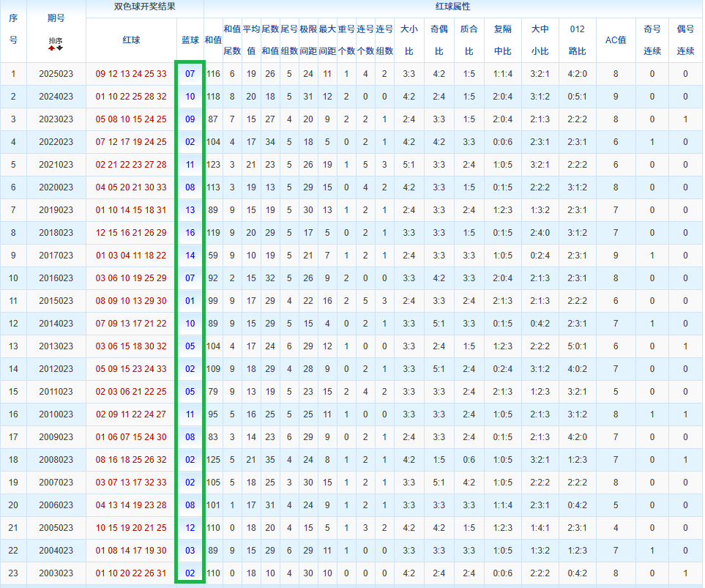Click the 奇偶比 column header
Viewport: 705px width, 588px height.
coord(439,40)
